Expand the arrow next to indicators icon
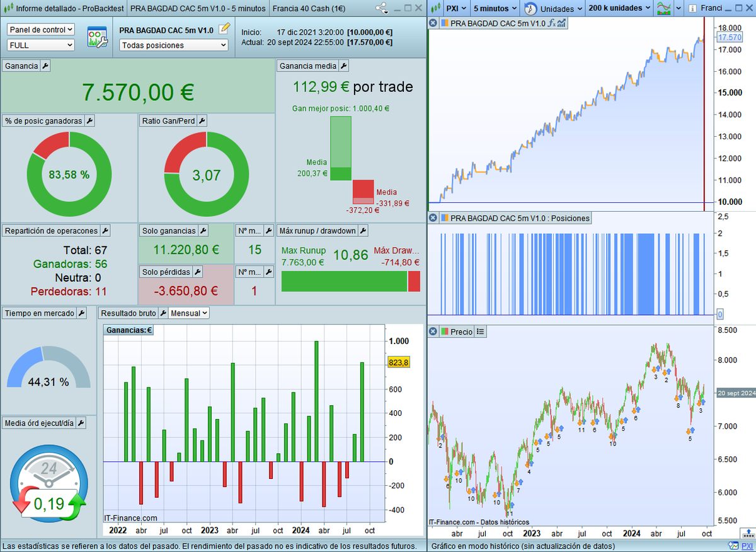 coord(679,9)
